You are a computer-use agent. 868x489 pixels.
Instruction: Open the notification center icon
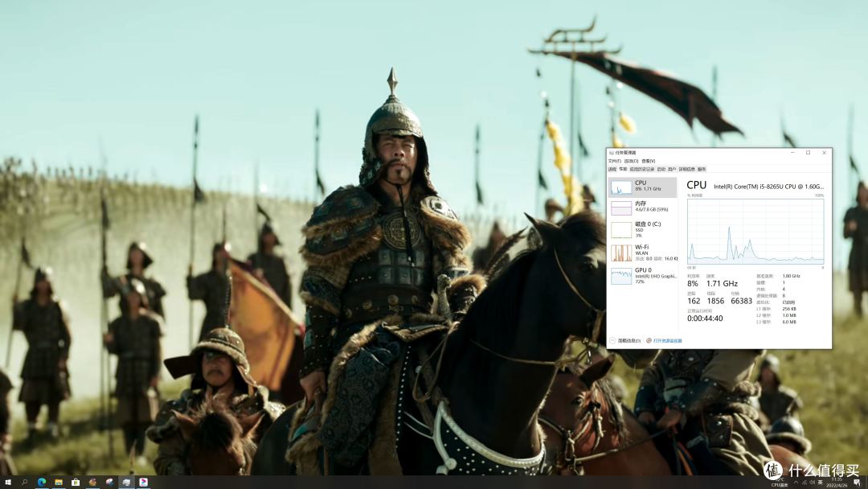pos(857,483)
